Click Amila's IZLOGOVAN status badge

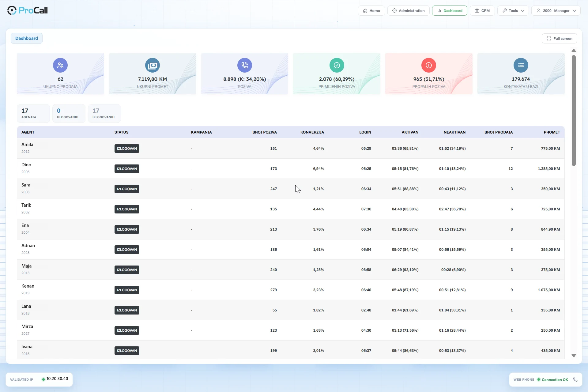[x=127, y=149]
